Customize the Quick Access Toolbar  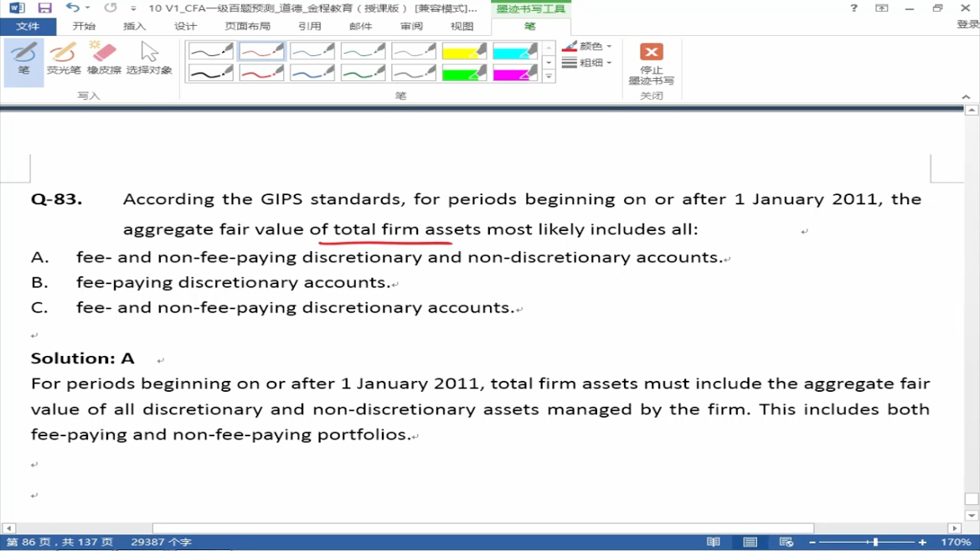coord(133,8)
